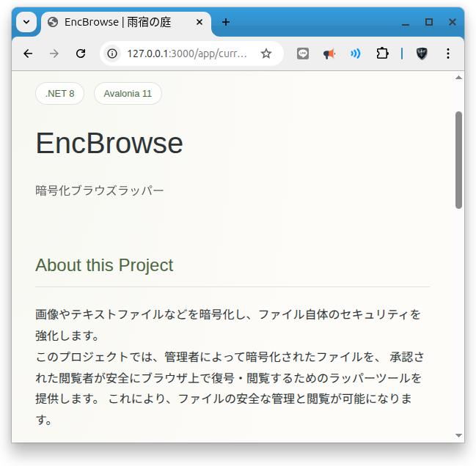View site information icon in address bar
Screen dimensions: 476x466
tap(112, 53)
